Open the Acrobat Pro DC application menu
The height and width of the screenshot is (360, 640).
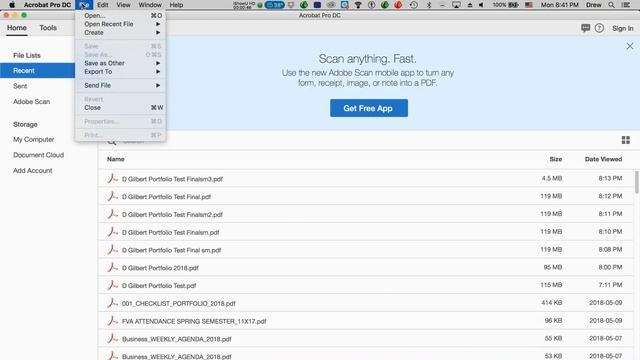coord(47,5)
